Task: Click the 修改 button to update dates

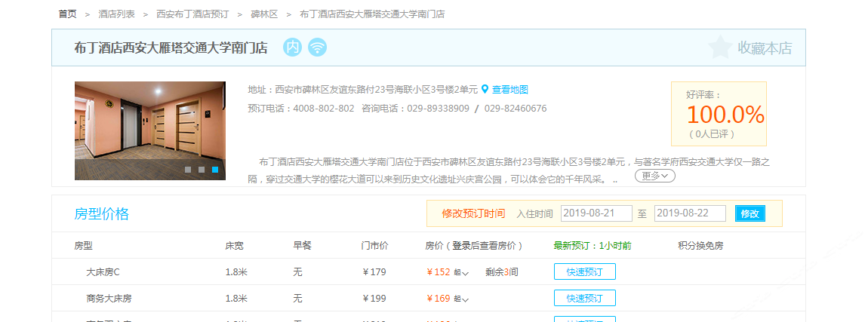Action: (750, 213)
